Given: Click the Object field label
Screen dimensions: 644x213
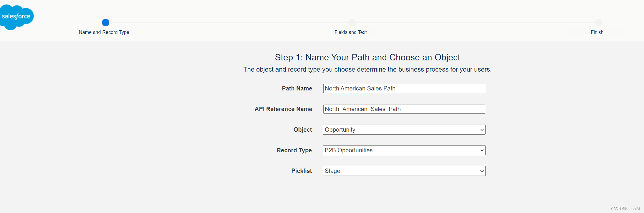Looking at the screenshot, I should click(303, 130).
